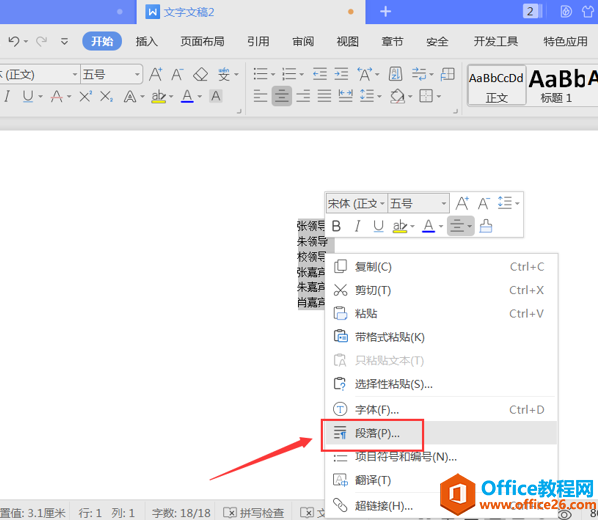Click the text effects outlined A icon

point(130,96)
